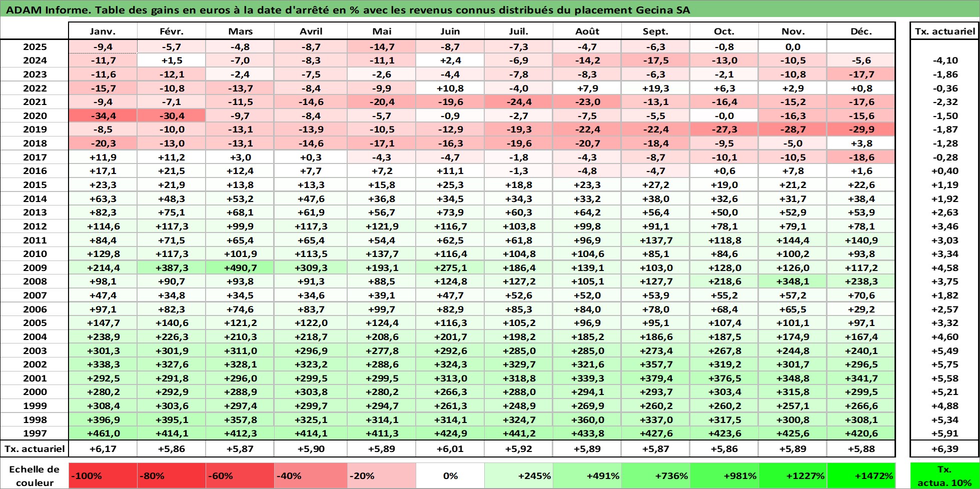The image size is (980, 489).
Task: Select the Déc. column header
Action: pyautogui.click(x=861, y=31)
